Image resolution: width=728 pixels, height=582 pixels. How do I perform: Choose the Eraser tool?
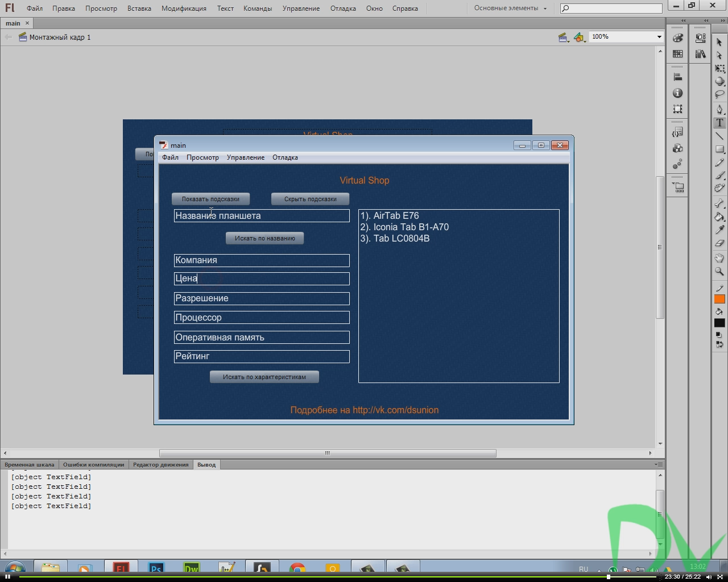point(719,243)
